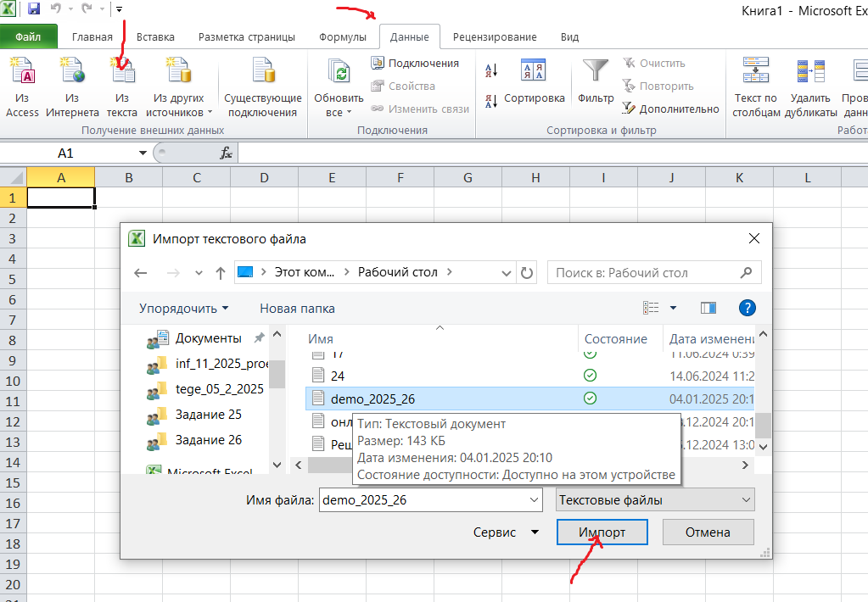Open Подключения in ribbon
The height and width of the screenshot is (602, 868).
[415, 63]
